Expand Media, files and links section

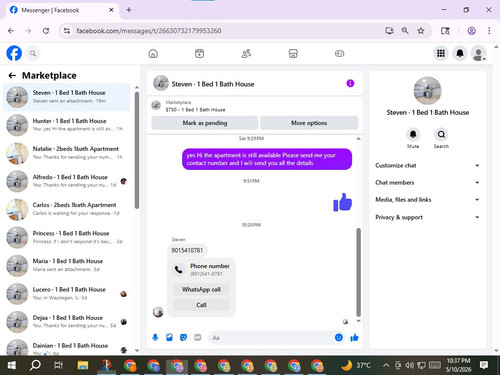pos(427,200)
